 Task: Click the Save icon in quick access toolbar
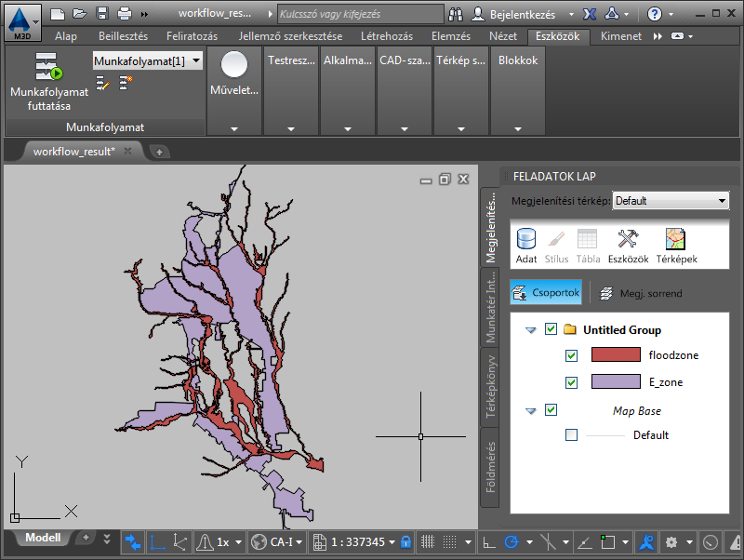pos(102,14)
